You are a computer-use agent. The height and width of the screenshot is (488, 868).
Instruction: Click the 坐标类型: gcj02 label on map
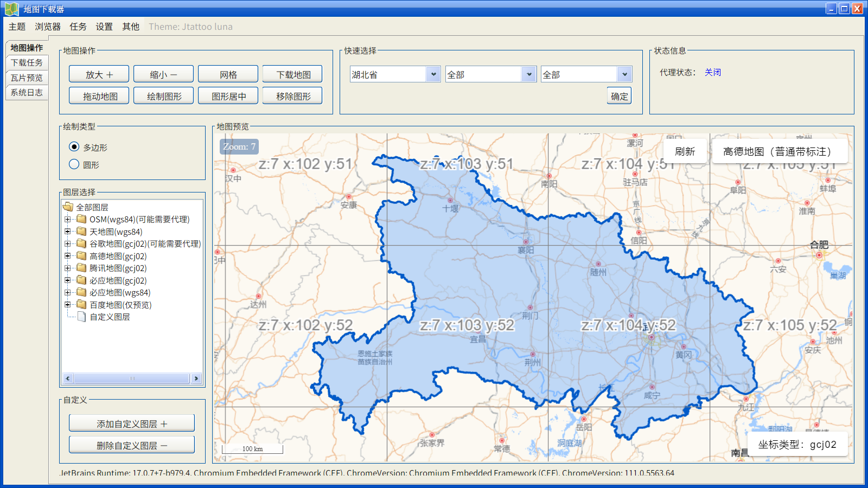[x=797, y=445]
